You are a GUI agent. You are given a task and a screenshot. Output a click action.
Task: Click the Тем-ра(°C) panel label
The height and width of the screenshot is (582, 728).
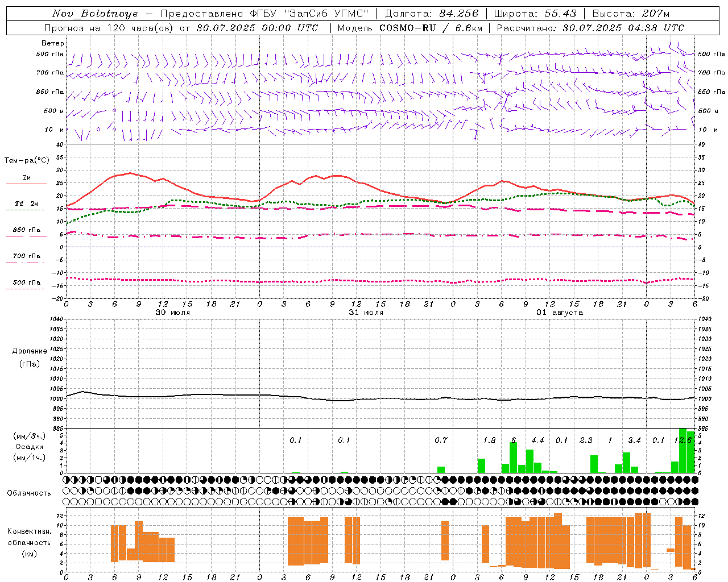[27, 161]
